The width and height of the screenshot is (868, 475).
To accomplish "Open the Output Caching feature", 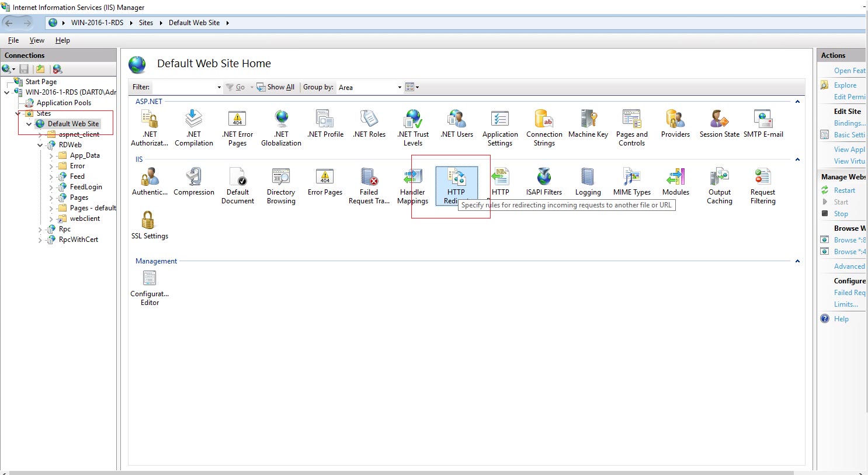I will tap(720, 186).
